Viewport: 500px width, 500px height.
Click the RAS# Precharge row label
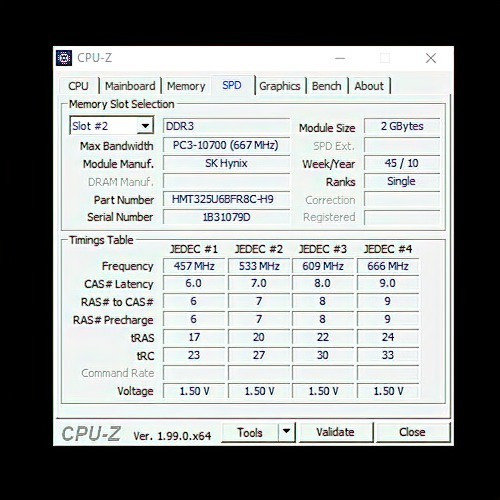(x=113, y=320)
